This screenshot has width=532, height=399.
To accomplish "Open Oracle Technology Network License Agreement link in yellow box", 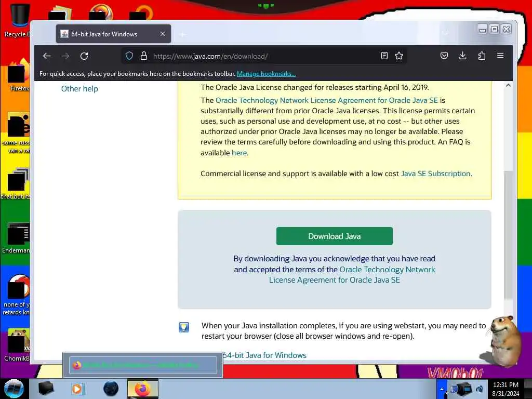I will click(x=327, y=100).
